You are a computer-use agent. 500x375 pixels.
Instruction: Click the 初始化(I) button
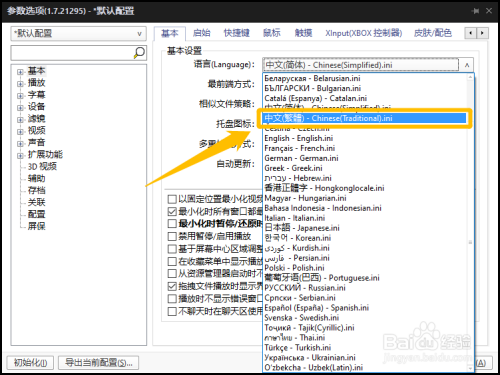(x=30, y=362)
